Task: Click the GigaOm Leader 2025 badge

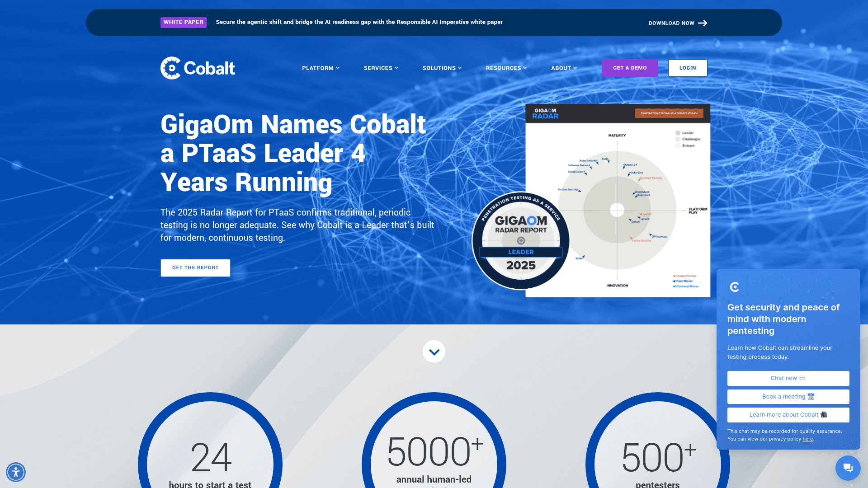Action: tap(520, 239)
